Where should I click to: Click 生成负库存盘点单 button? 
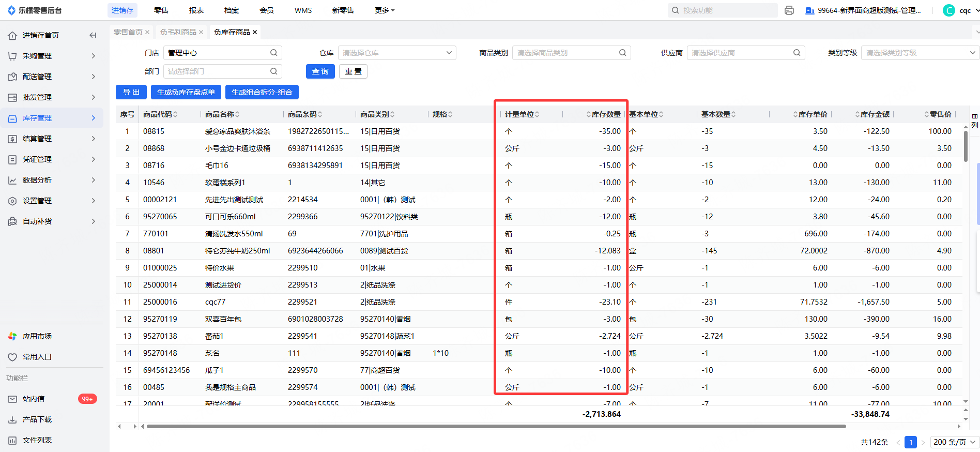tap(186, 92)
